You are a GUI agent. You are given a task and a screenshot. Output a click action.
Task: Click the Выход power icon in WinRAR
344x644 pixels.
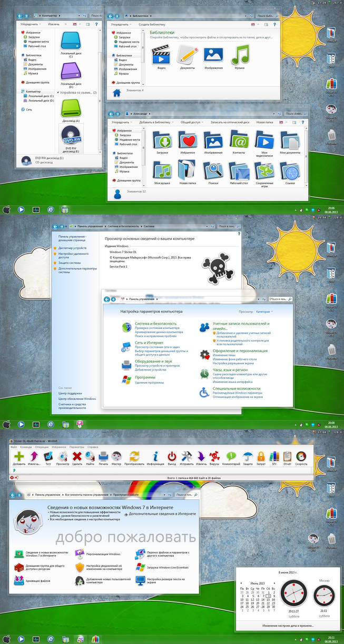[172, 456]
